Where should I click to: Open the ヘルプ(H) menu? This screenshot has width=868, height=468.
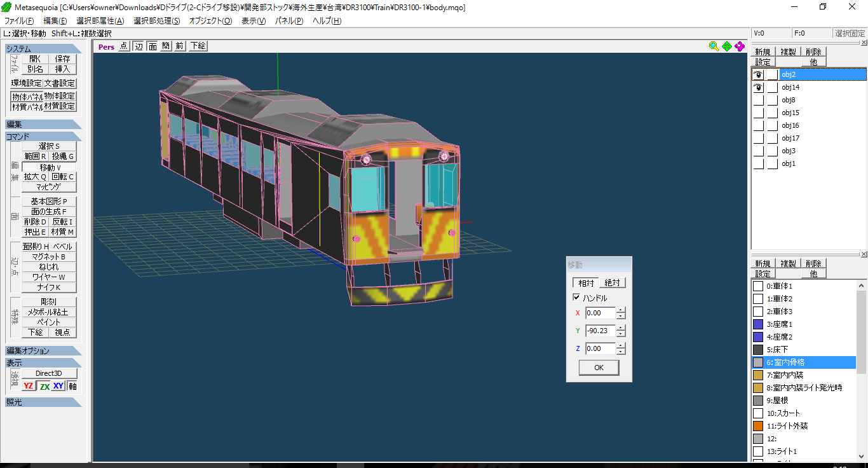tap(327, 21)
